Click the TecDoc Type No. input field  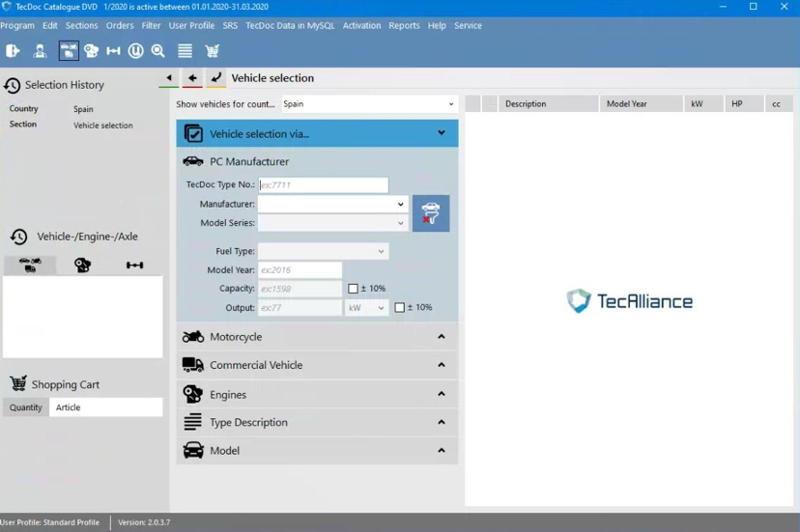[324, 185]
